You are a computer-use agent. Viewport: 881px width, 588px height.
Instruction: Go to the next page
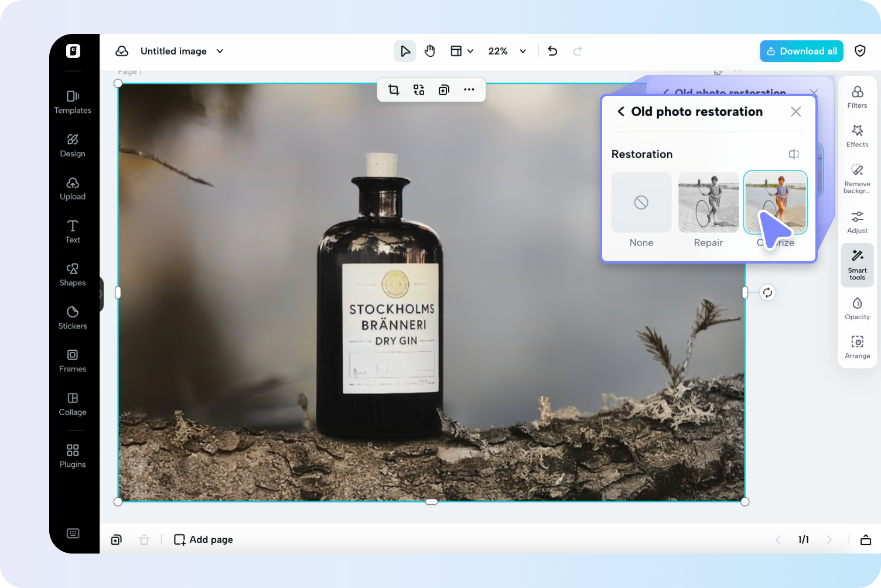tap(829, 539)
